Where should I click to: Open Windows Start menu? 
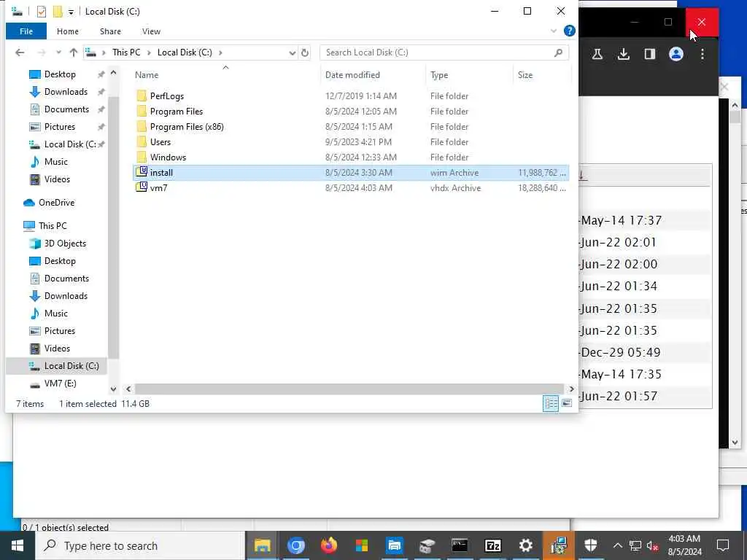[18, 545]
